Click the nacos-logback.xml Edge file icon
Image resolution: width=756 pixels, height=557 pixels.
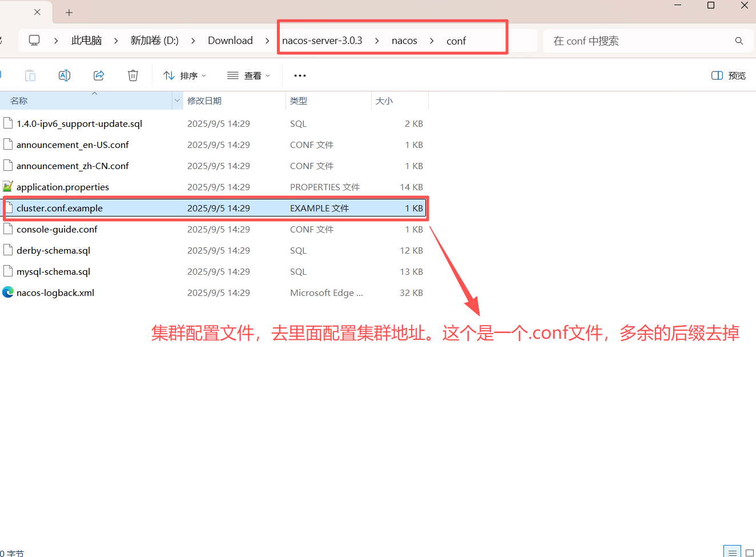tap(8, 292)
